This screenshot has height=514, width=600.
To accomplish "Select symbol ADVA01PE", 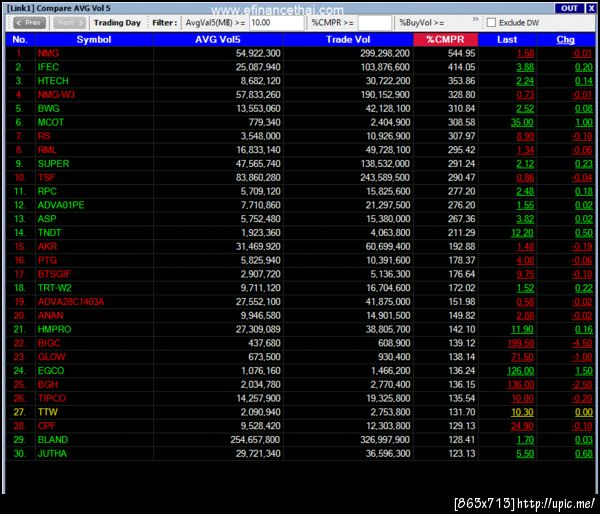I will (x=61, y=205).
